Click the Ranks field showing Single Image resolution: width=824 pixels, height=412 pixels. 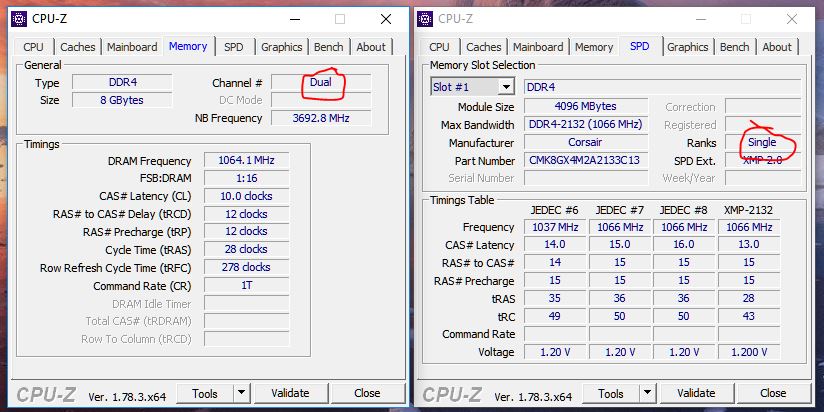tap(763, 142)
